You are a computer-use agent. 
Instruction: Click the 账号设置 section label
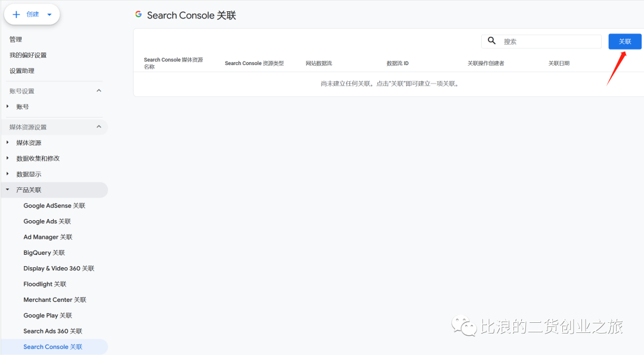22,91
